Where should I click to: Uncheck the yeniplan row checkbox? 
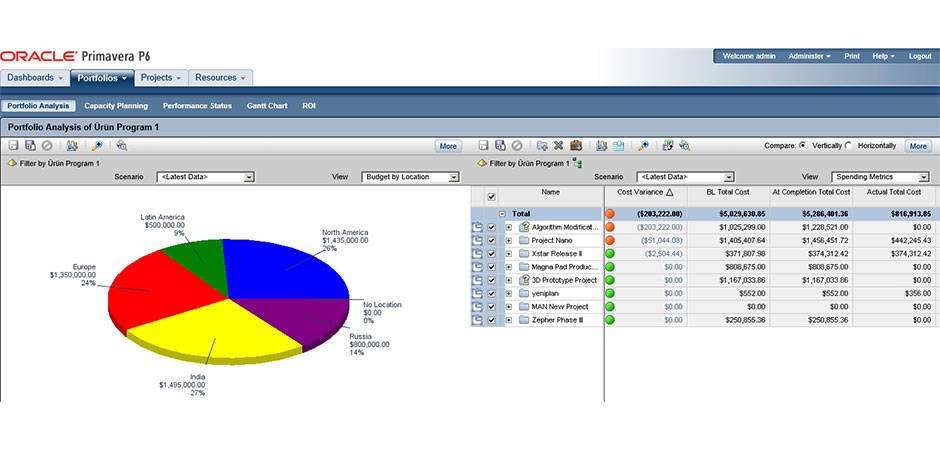point(492,294)
